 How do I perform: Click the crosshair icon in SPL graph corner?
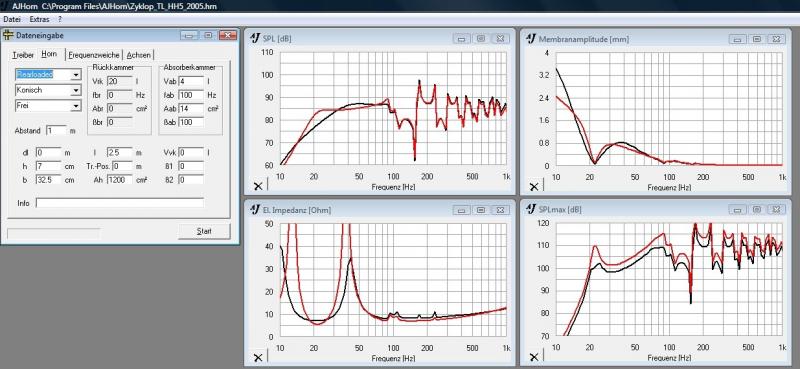(x=258, y=186)
